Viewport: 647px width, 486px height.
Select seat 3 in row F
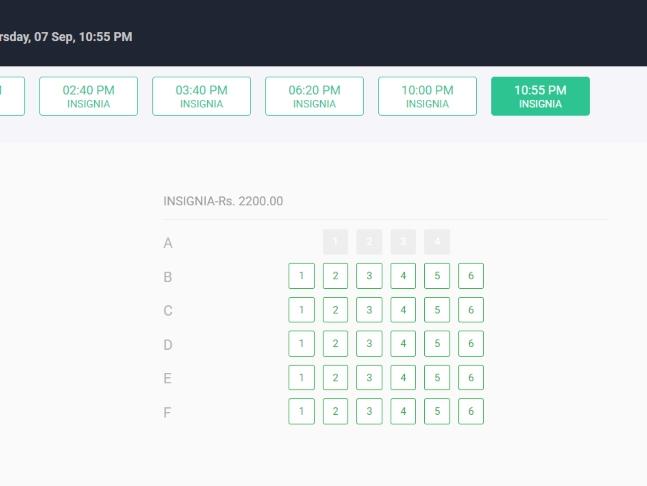tap(369, 411)
